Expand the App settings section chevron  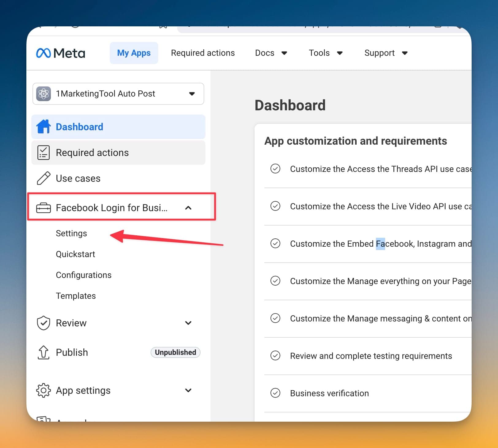click(x=188, y=390)
